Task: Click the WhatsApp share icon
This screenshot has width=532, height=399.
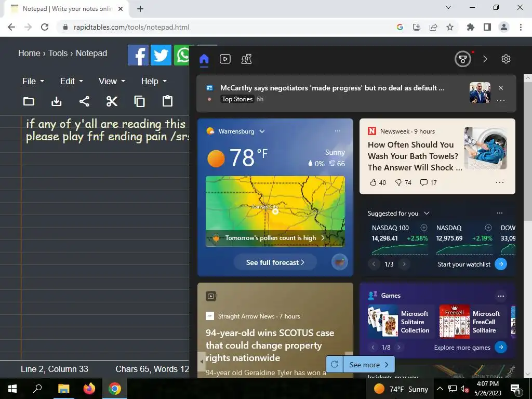Action: (182, 55)
